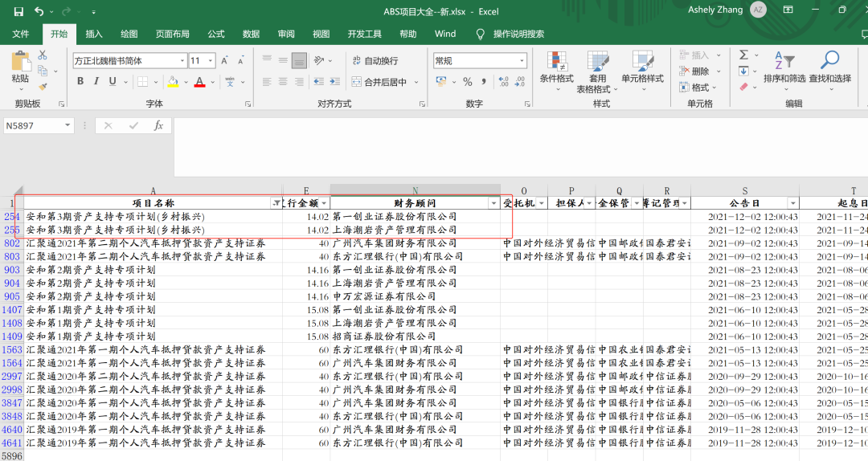
Task: Switch to the 公式 (Formulas) tab
Action: tap(216, 34)
